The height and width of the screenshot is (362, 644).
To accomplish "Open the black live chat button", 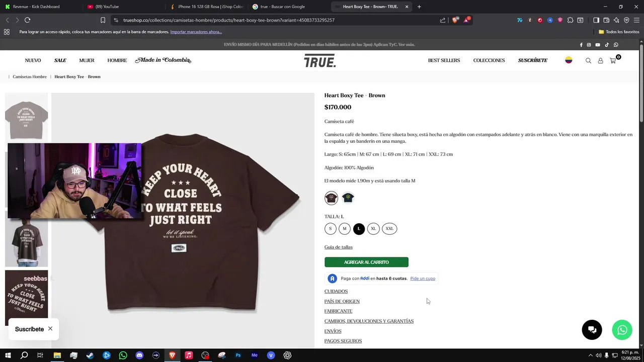I will (592, 330).
